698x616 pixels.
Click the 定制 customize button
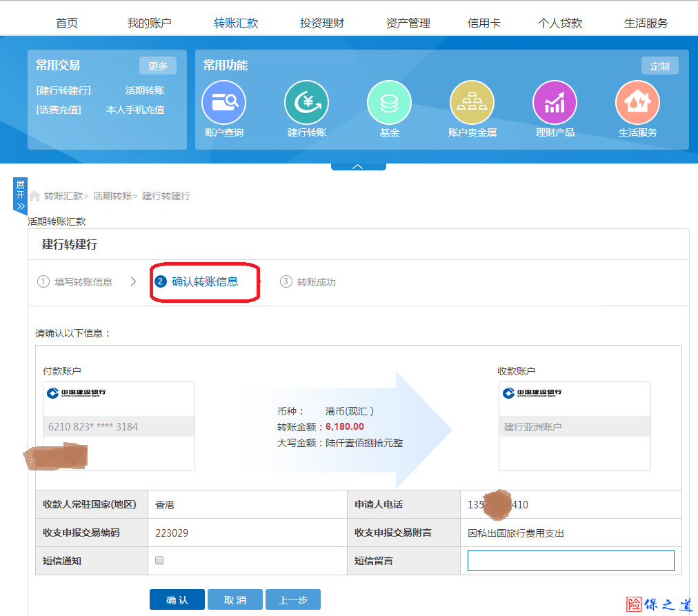[x=659, y=66]
